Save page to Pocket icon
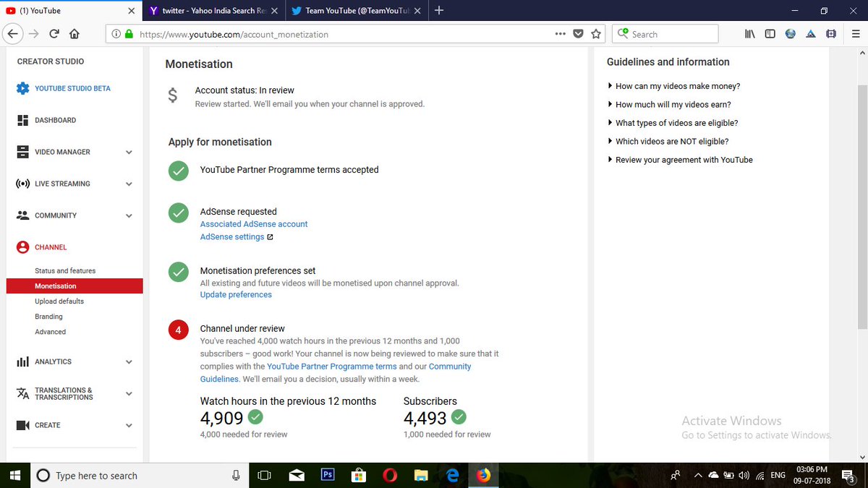 [578, 34]
